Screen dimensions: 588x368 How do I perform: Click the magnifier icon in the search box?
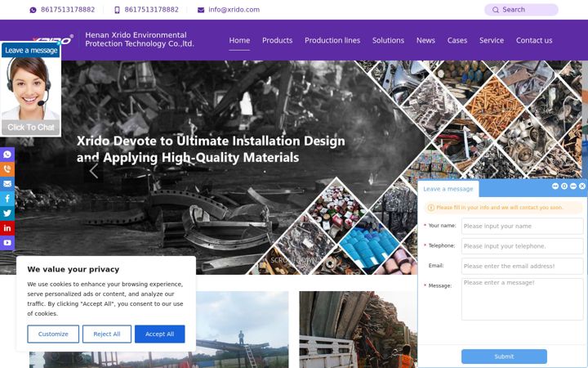point(496,10)
